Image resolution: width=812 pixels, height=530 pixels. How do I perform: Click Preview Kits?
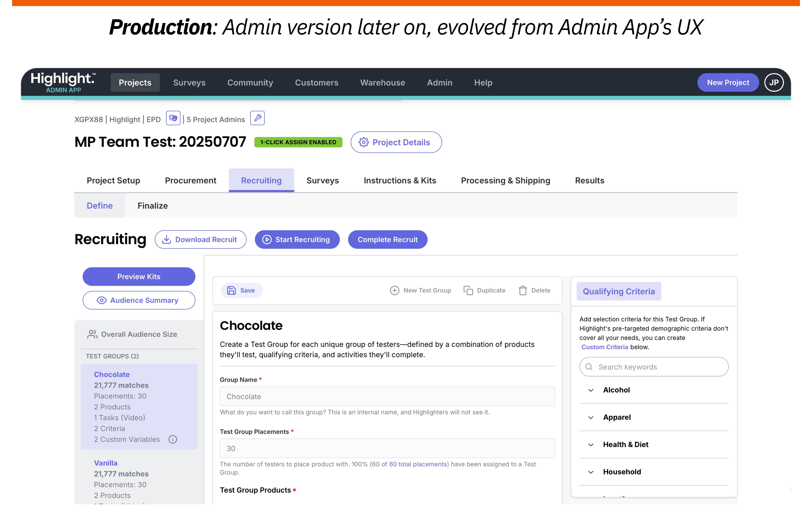point(139,276)
